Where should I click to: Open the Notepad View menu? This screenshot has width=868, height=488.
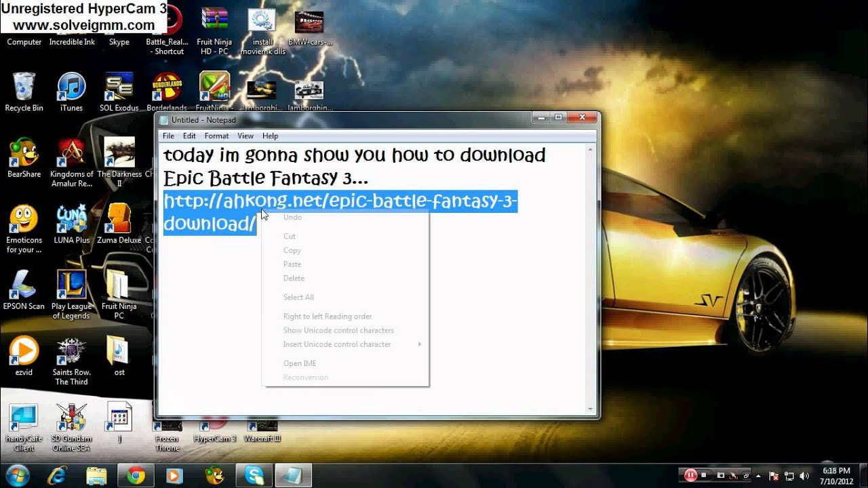(245, 136)
